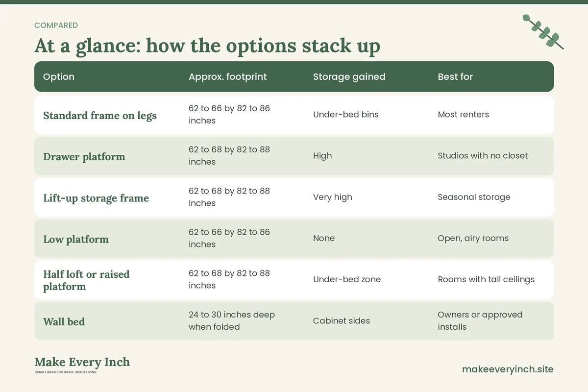Select the Standard frame on legs row
The height and width of the screenshot is (392, 588).
(x=294, y=115)
